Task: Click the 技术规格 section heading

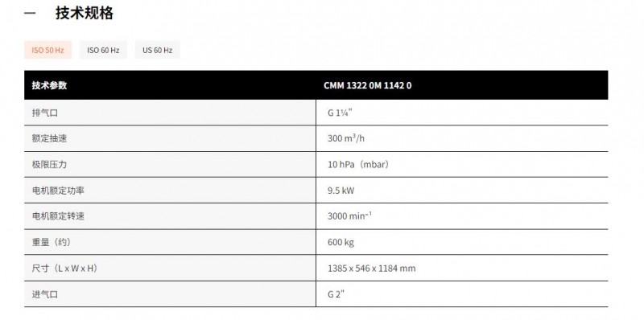Action: tap(85, 13)
